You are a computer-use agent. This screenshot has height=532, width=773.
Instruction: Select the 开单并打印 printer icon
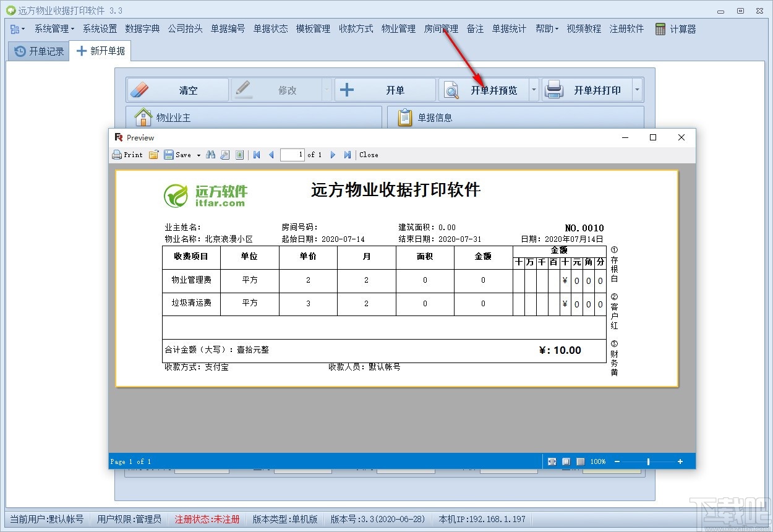tap(555, 89)
